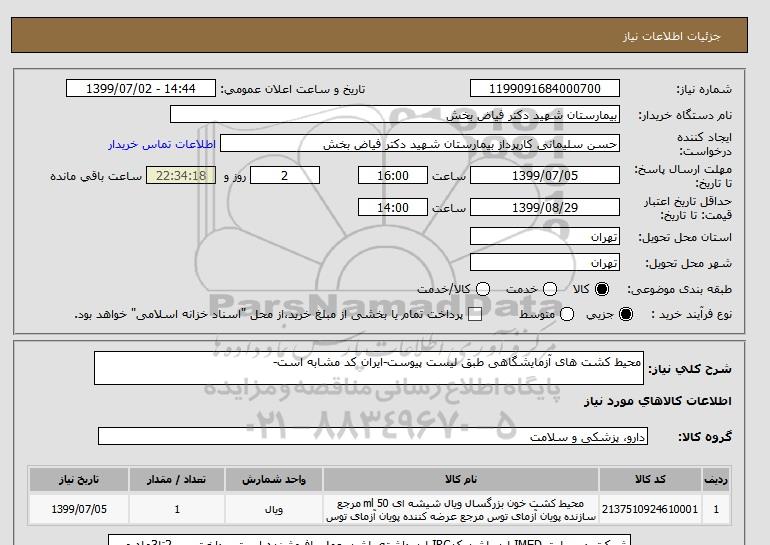
Task: Click the product name cell محیط کشت خون
Action: click(x=461, y=510)
